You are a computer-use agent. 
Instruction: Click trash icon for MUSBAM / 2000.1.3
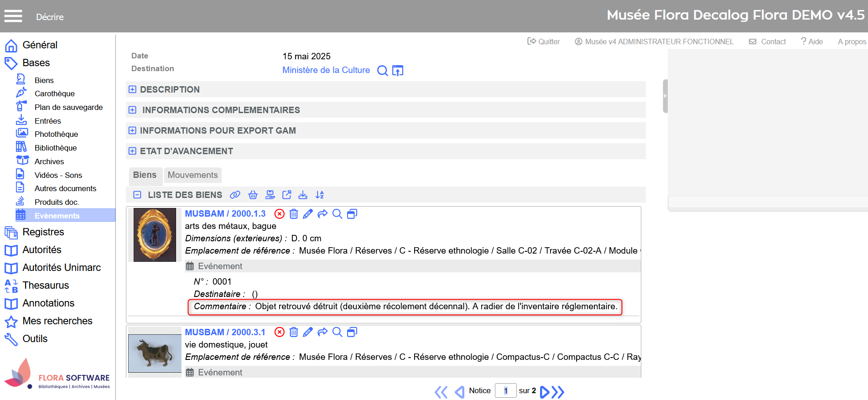[294, 214]
